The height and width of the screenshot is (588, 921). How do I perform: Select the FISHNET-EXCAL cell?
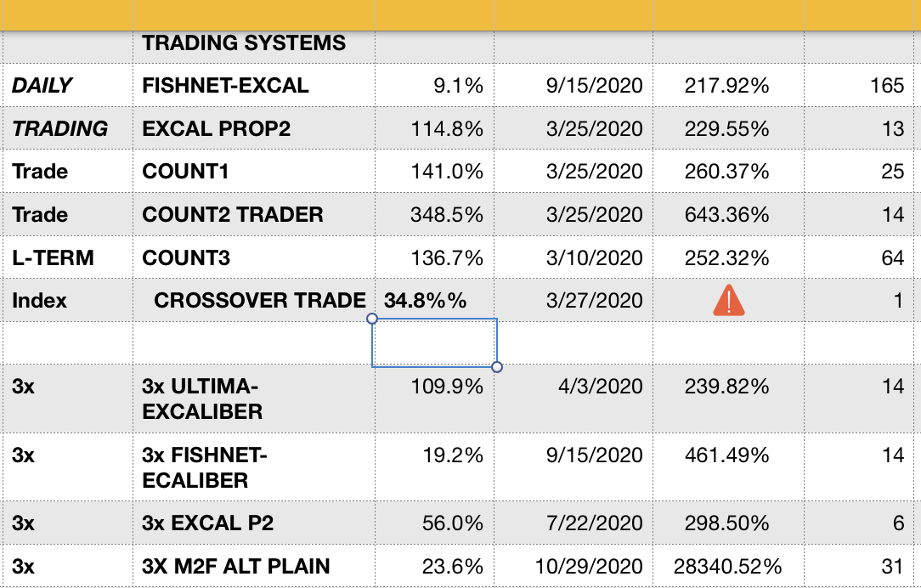[226, 86]
